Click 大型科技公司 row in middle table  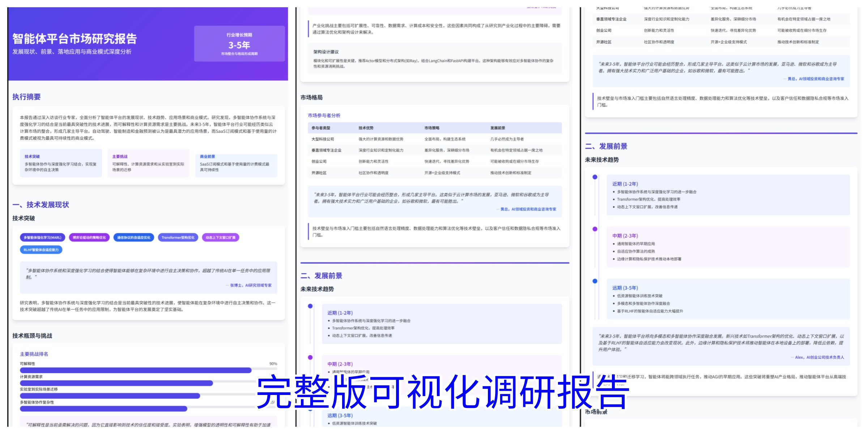(323, 139)
